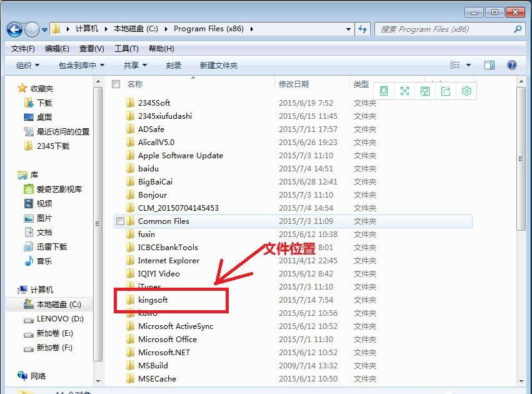Click the green expand arrows icon

404,91
